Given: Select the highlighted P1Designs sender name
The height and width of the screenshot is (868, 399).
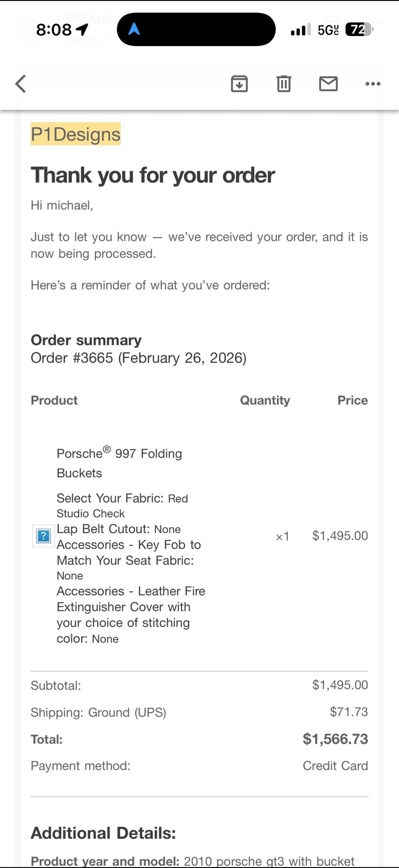Looking at the screenshot, I should [x=75, y=134].
